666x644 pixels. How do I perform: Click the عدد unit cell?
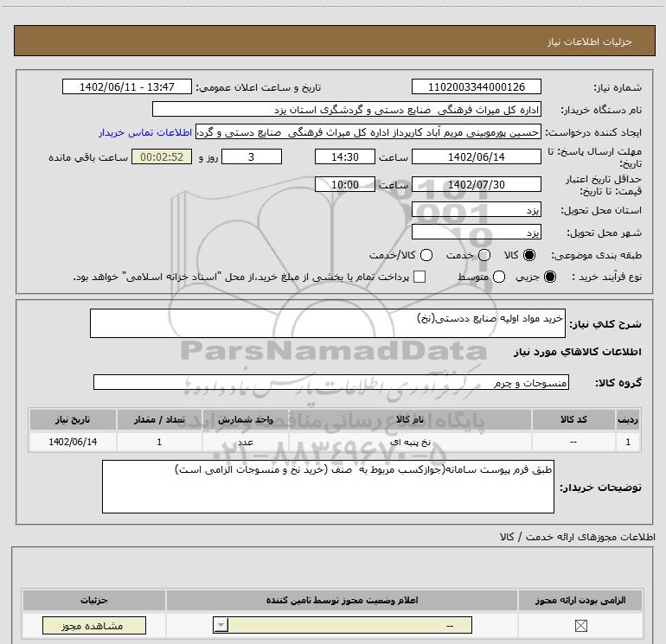(x=246, y=442)
